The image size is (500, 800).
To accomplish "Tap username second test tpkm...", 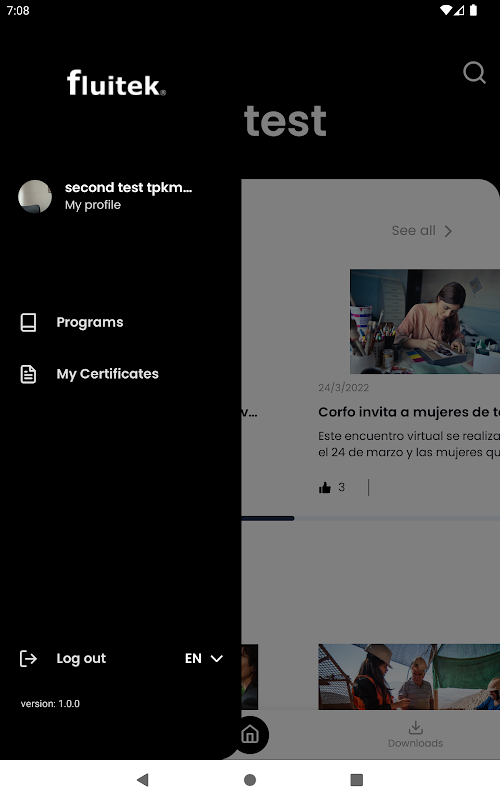I will (x=129, y=187).
